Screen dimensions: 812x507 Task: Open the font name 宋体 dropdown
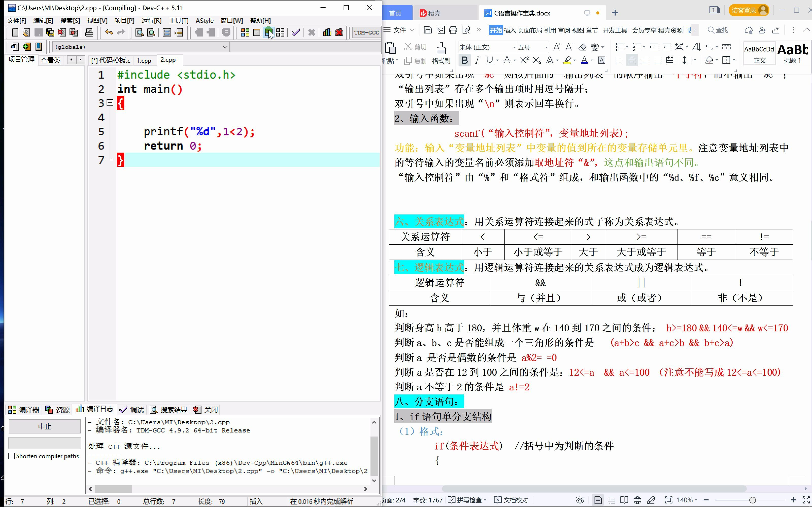(x=514, y=47)
